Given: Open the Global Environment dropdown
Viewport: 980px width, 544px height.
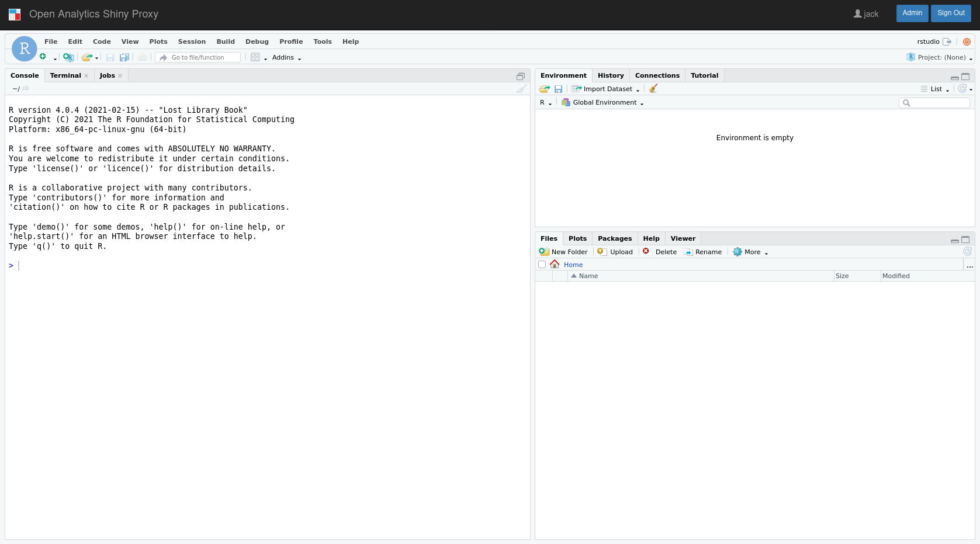Looking at the screenshot, I should tap(602, 102).
